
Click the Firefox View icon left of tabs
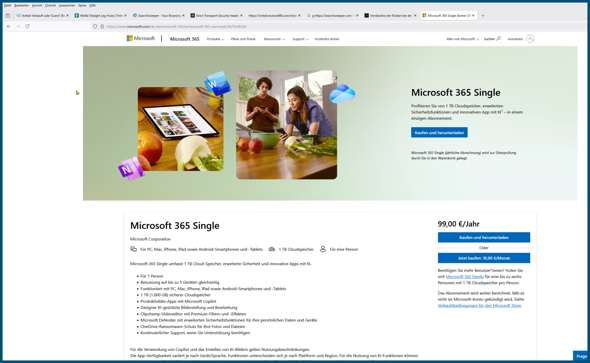point(8,15)
